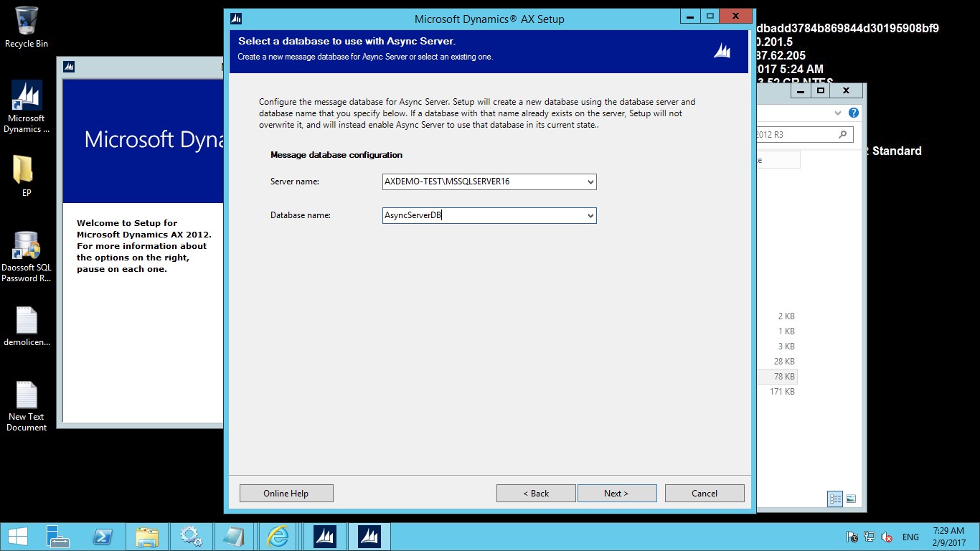Click the muted volume tray icon
This screenshot has height=551, width=980.
point(887,537)
